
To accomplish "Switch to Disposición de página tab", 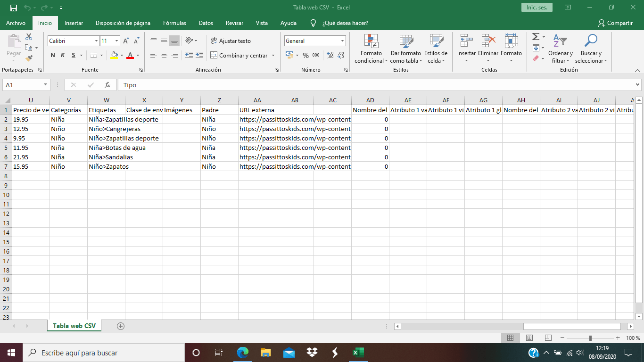I will pos(123,23).
